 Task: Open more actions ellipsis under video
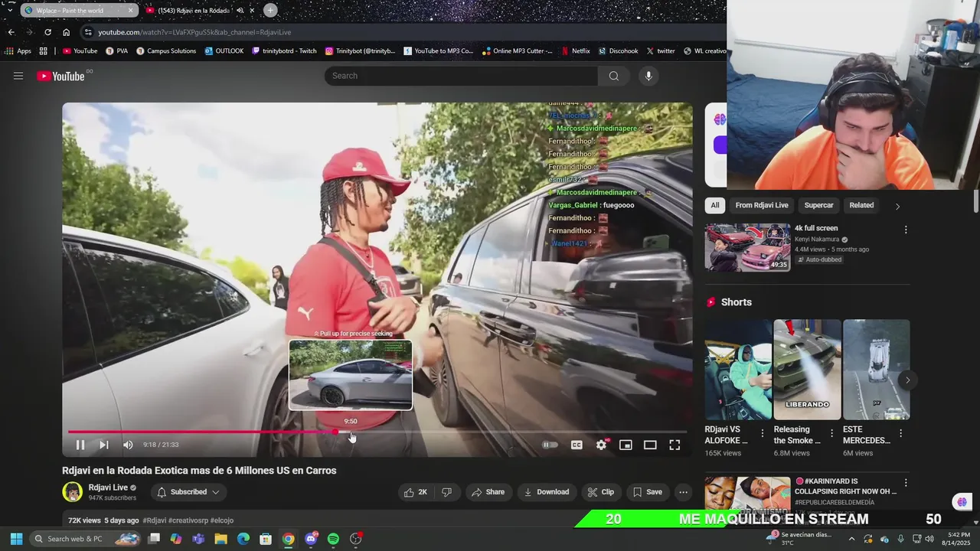(684, 492)
